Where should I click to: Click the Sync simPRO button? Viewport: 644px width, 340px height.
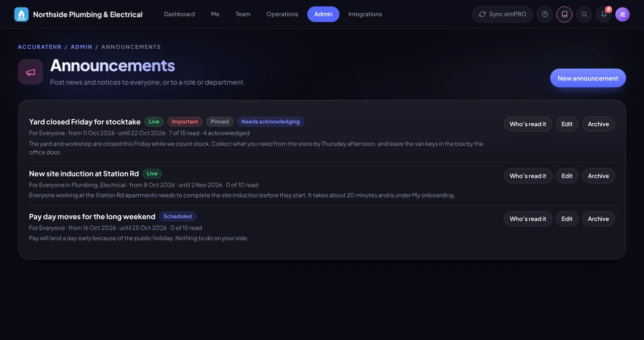pyautogui.click(x=503, y=15)
